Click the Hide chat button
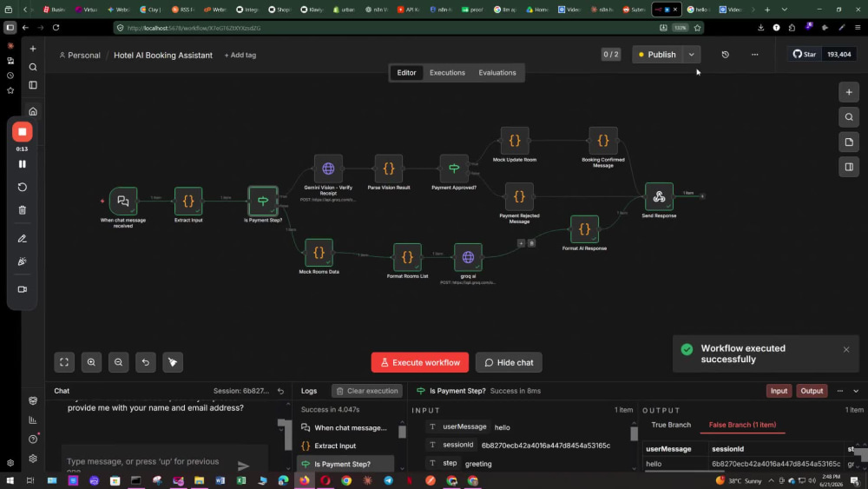Viewport: 868px width, 489px height. click(x=509, y=362)
